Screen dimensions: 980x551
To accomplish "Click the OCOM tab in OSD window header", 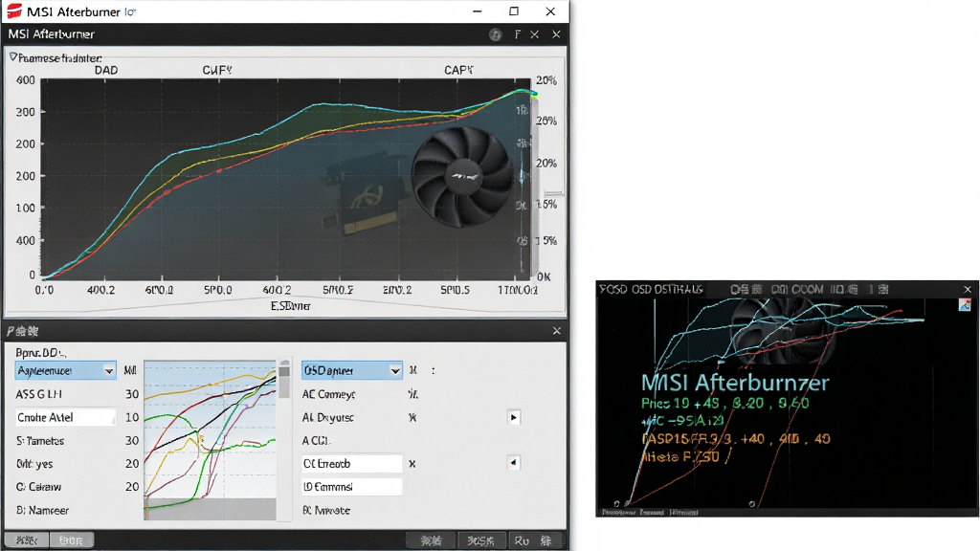I will 806,289.
